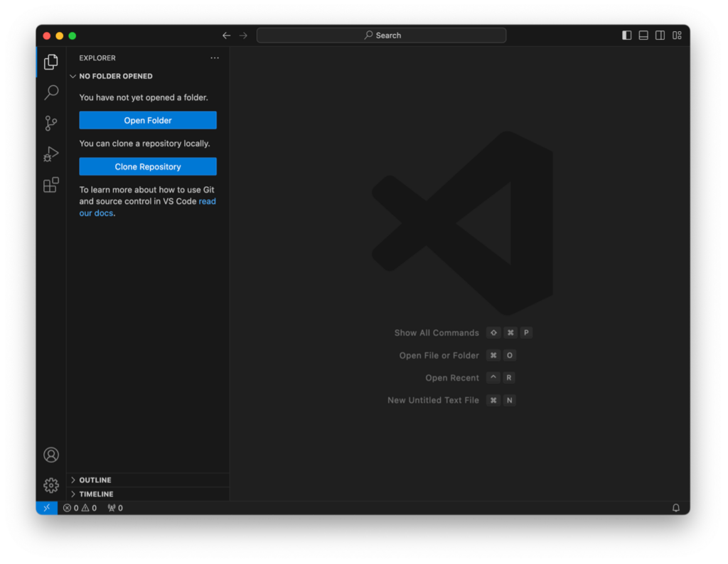
Task: Open the Extensions view
Action: coord(51,185)
